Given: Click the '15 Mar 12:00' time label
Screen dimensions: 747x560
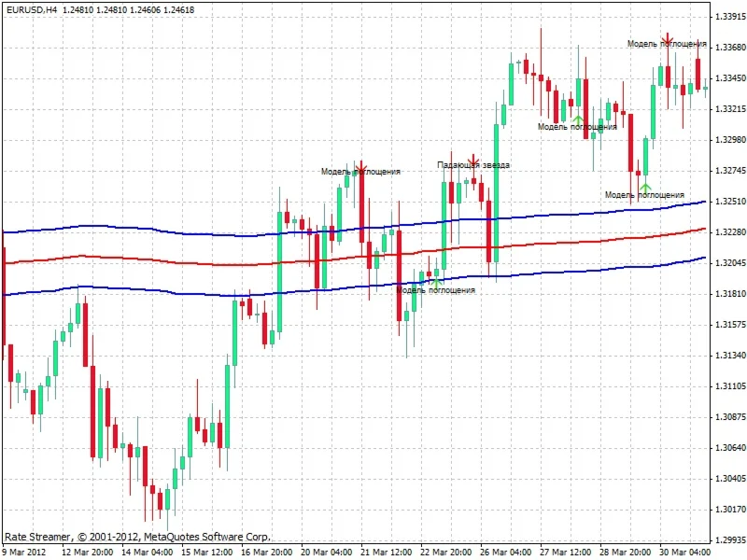Looking at the screenshot, I should 206,552.
